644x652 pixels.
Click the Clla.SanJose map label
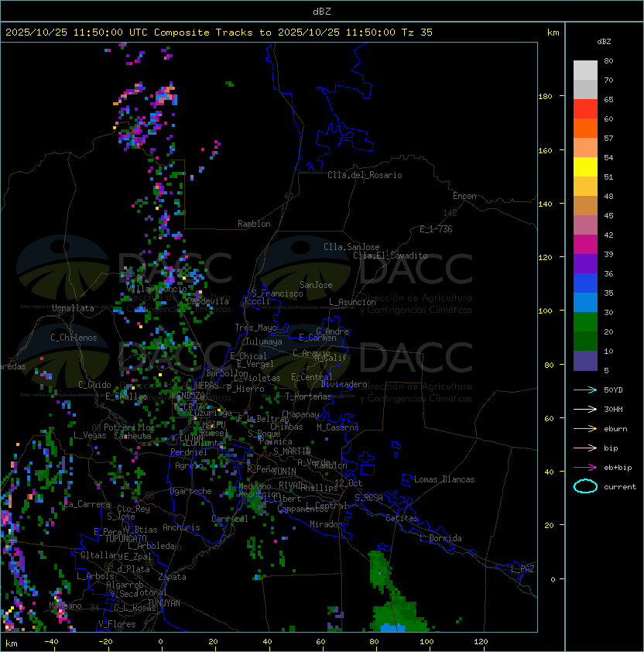(351, 247)
